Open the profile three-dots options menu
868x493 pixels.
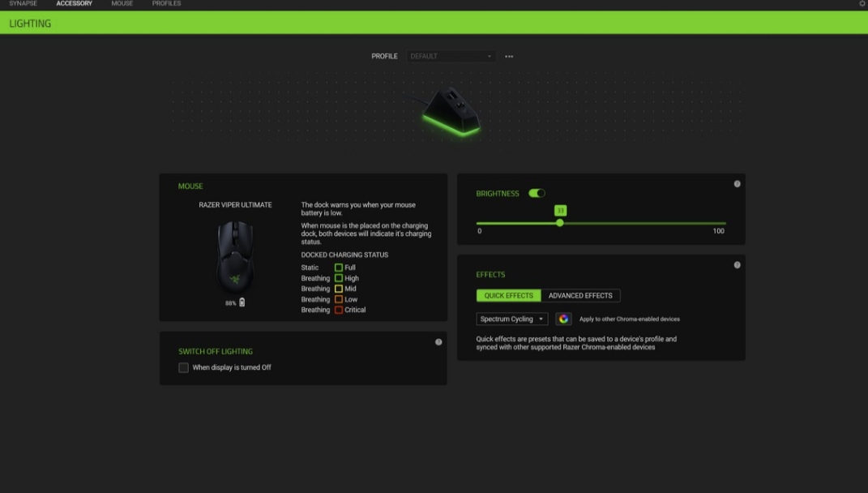click(x=509, y=57)
